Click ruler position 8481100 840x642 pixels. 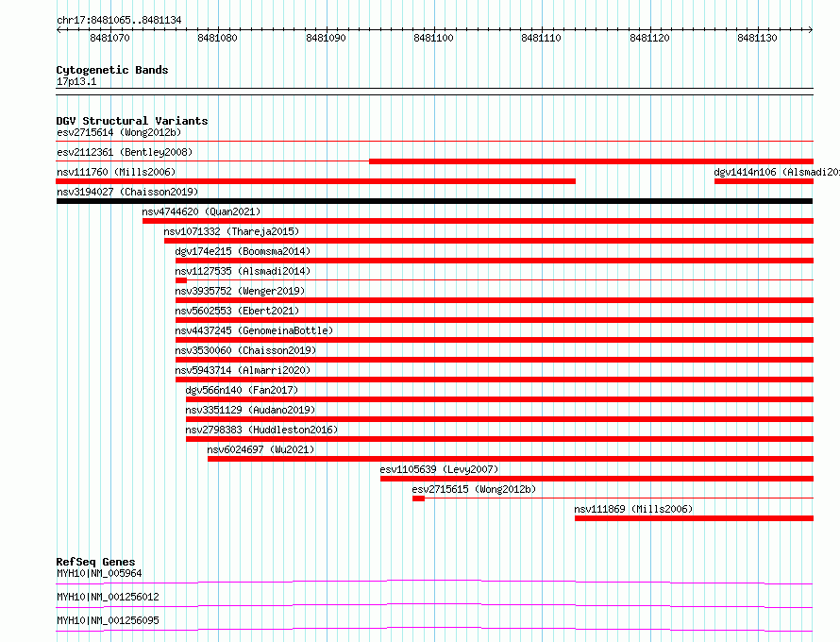pyautogui.click(x=433, y=38)
